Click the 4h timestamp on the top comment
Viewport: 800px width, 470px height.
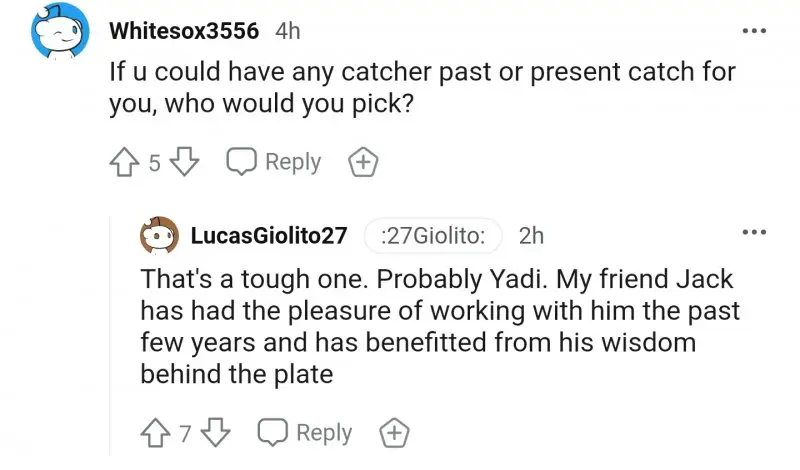pyautogui.click(x=287, y=31)
